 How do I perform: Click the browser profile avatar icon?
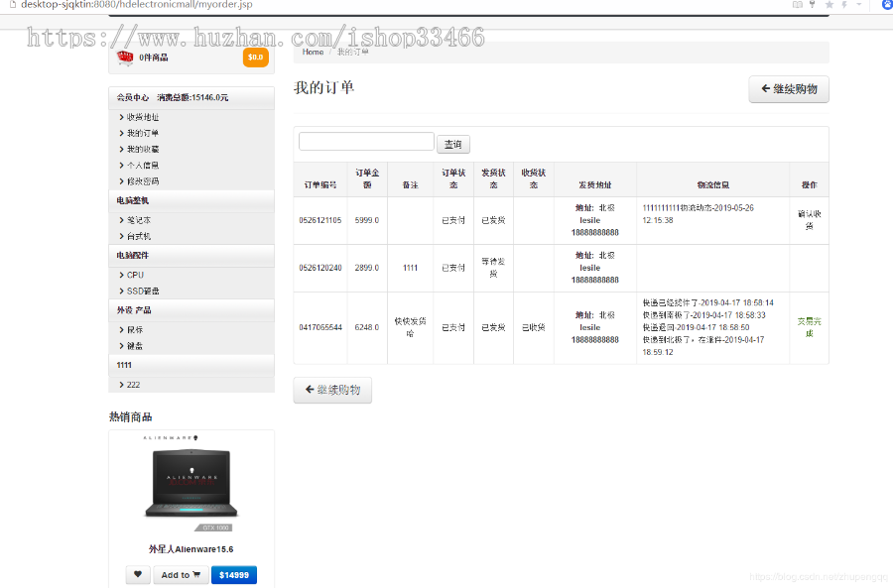click(x=886, y=5)
